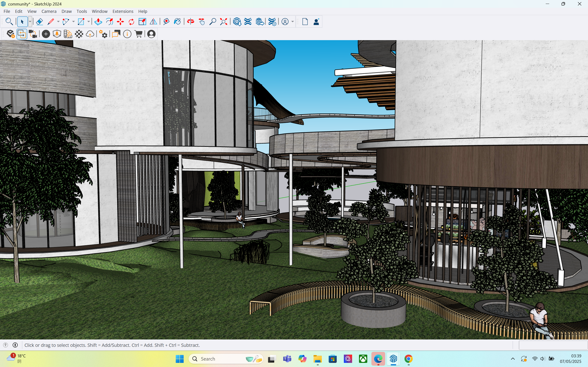Expand the Line tool dropdown arrow
The image size is (588, 367).
point(58,22)
